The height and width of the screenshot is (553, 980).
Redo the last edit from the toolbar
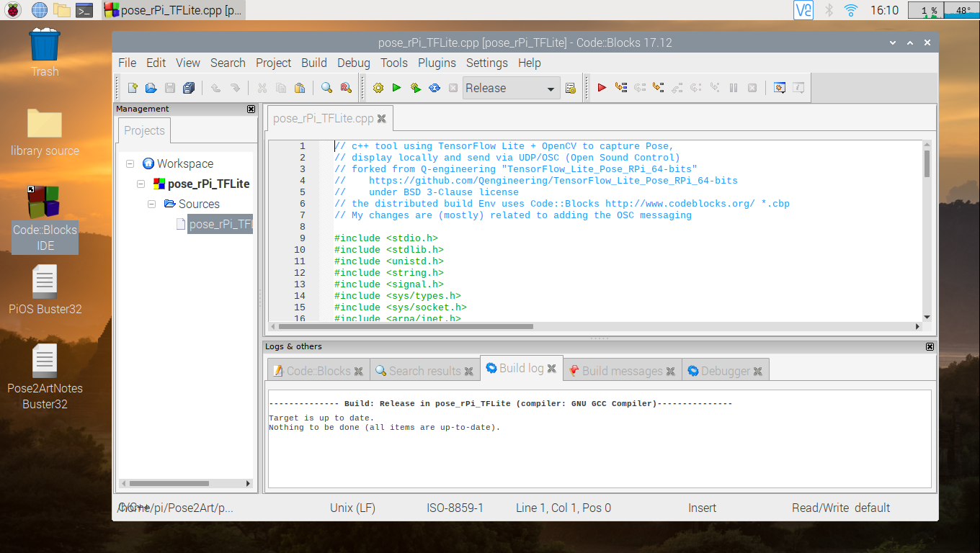(234, 88)
